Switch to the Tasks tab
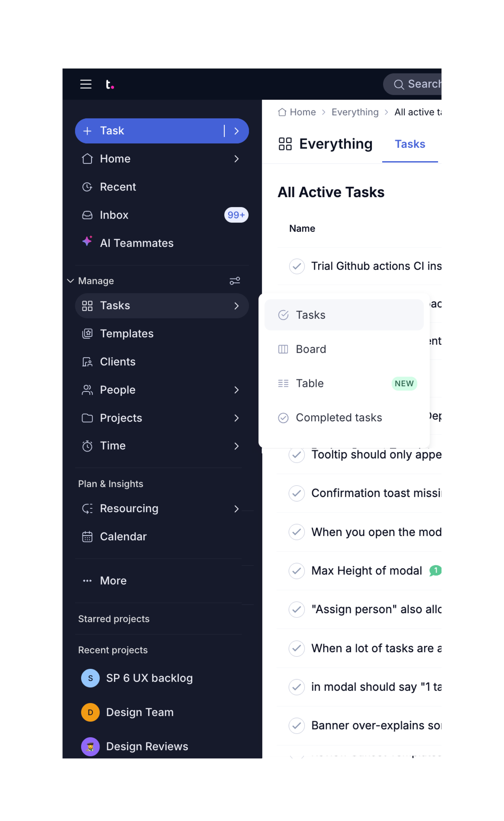504x821 pixels. pos(410,144)
